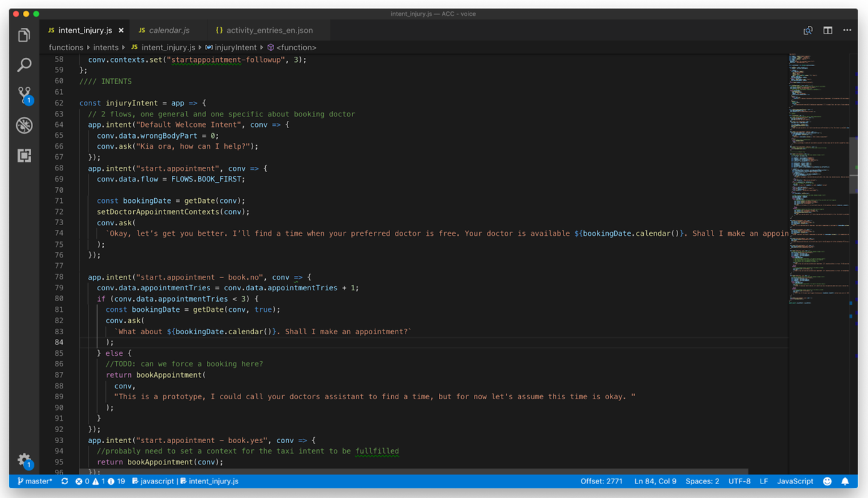The image size is (868, 498).
Task: Open the Extensions view
Action: tap(24, 155)
